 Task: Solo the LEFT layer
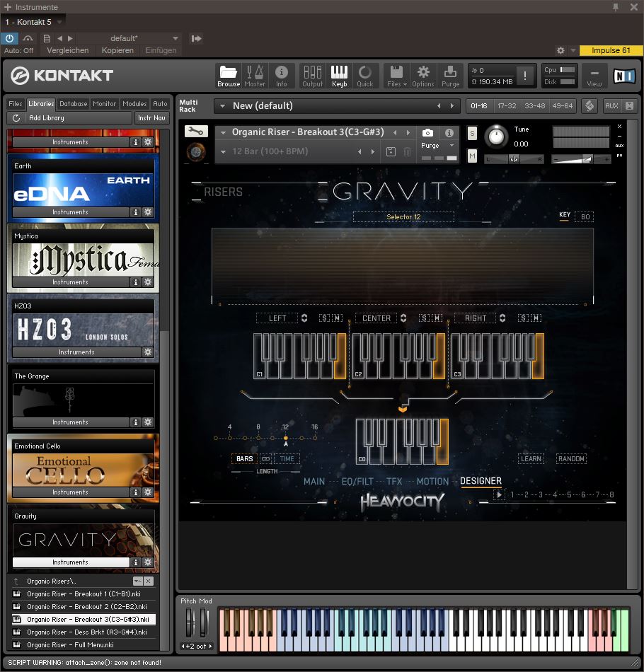(x=324, y=318)
